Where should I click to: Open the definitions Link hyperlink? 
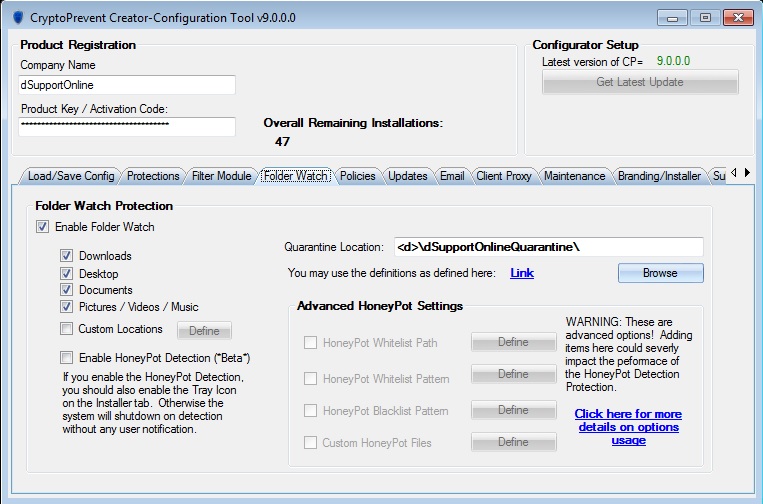[x=522, y=273]
